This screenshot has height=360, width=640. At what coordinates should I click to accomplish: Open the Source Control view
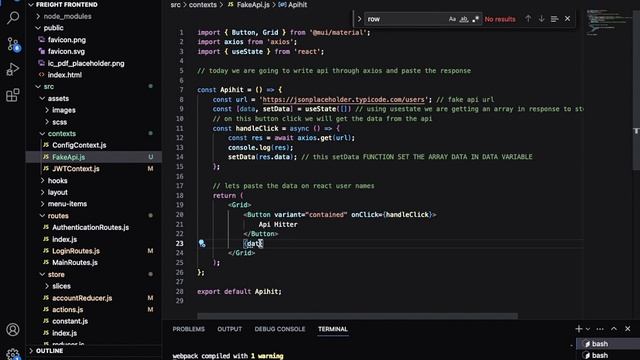(x=13, y=44)
